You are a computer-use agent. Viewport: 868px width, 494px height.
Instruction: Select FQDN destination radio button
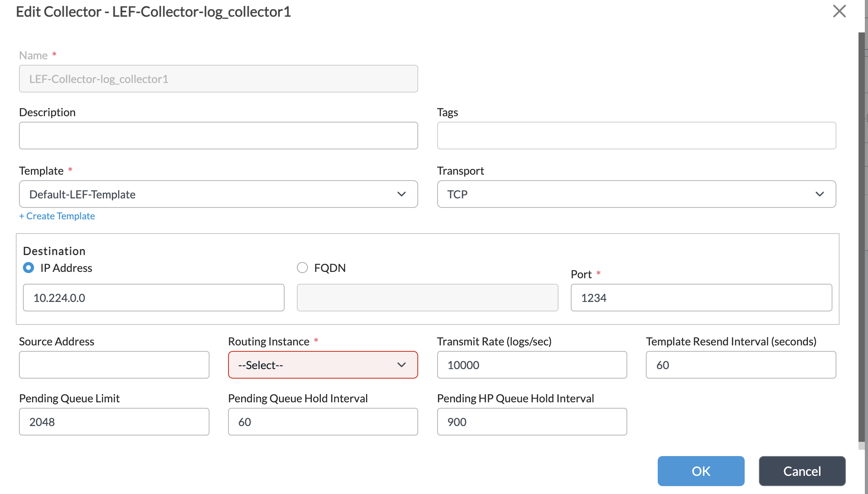point(302,268)
